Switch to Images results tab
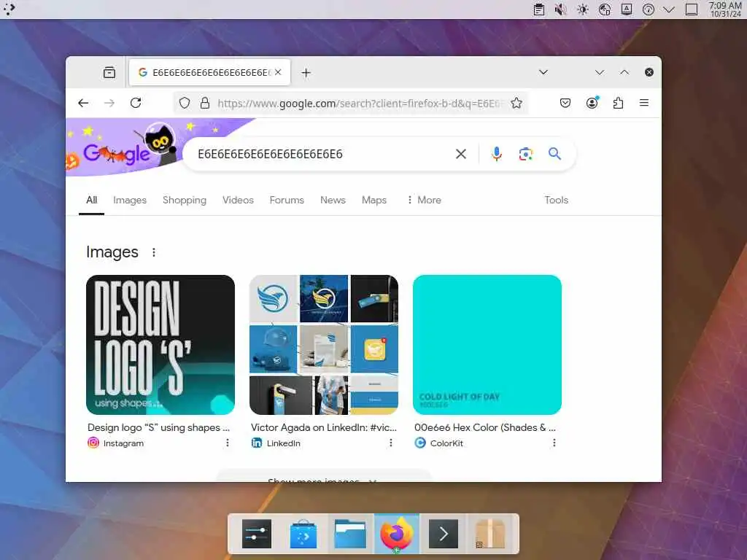The width and height of the screenshot is (747, 560). [x=130, y=200]
